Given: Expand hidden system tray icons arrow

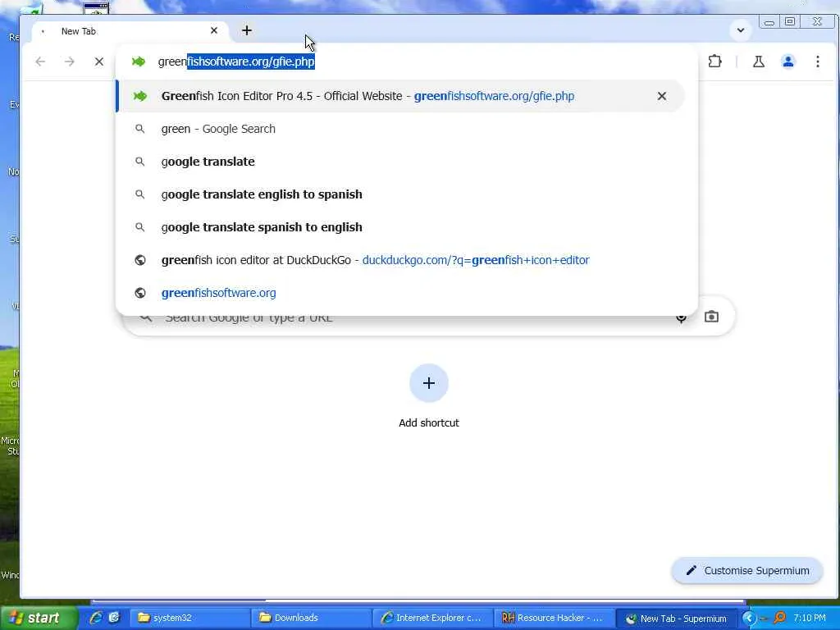Looking at the screenshot, I should [x=748, y=618].
